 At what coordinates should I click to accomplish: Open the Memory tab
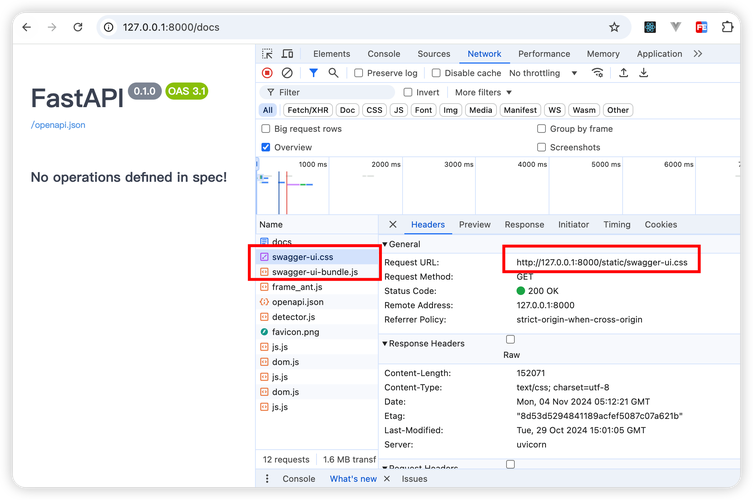click(603, 54)
